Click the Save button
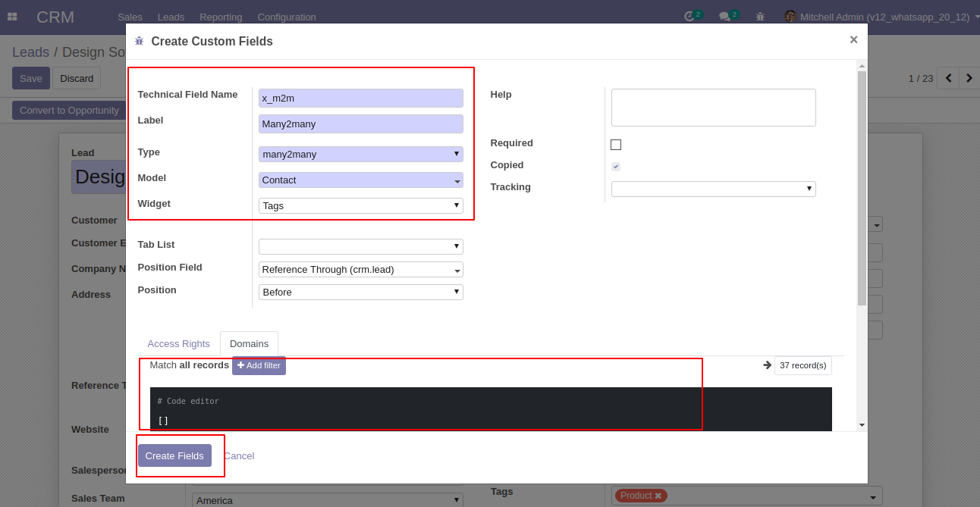980x507 pixels. point(31,78)
